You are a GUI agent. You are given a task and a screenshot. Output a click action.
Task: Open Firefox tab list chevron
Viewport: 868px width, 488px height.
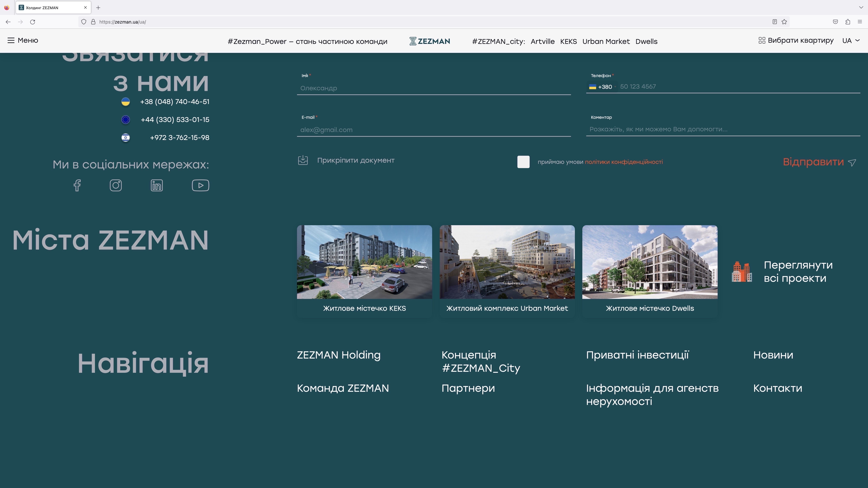pos(861,7)
